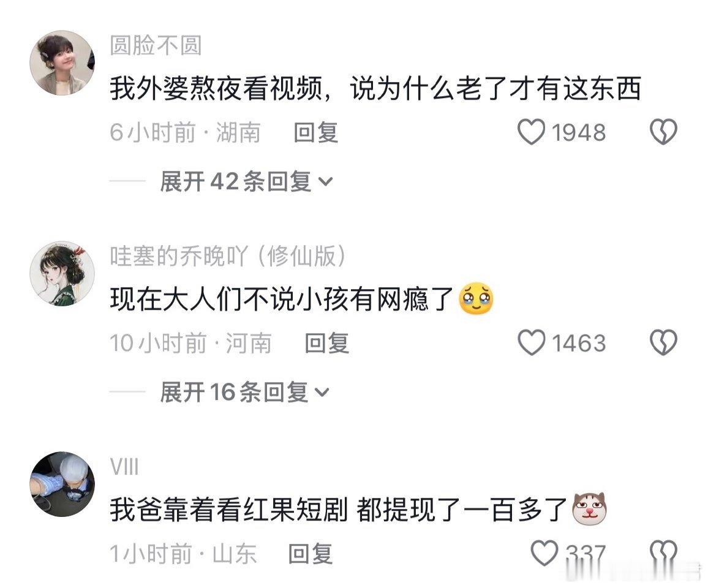
Task: Reply to VIII's comment from 山东
Action: pyautogui.click(x=311, y=554)
